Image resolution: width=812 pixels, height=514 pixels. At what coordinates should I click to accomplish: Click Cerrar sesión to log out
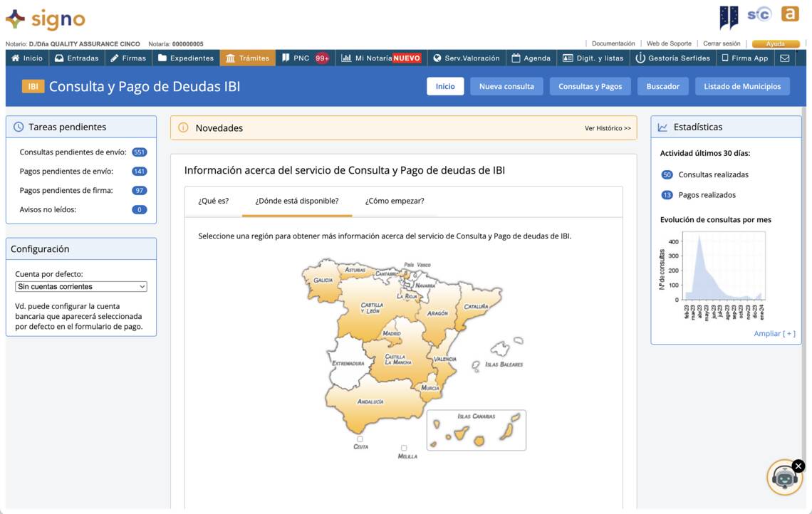pos(722,43)
